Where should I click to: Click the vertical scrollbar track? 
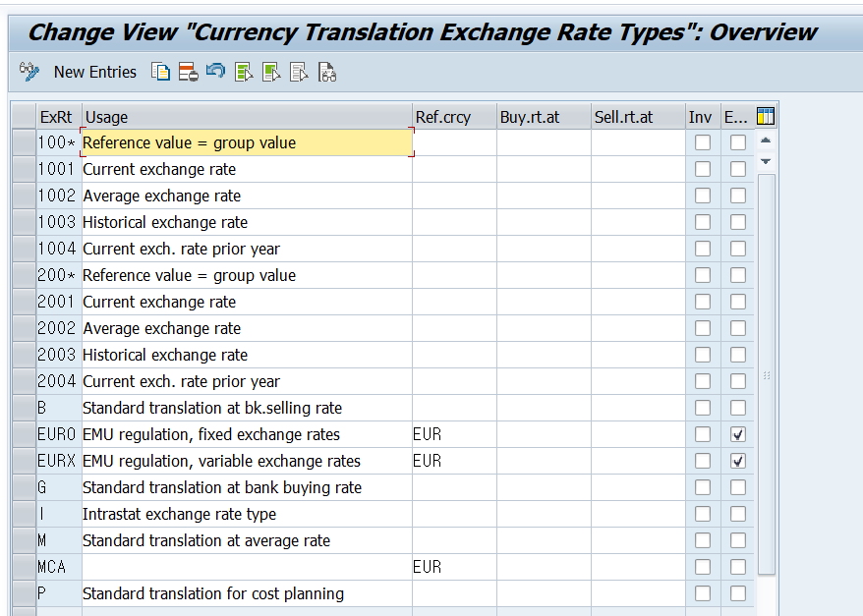(x=766, y=374)
